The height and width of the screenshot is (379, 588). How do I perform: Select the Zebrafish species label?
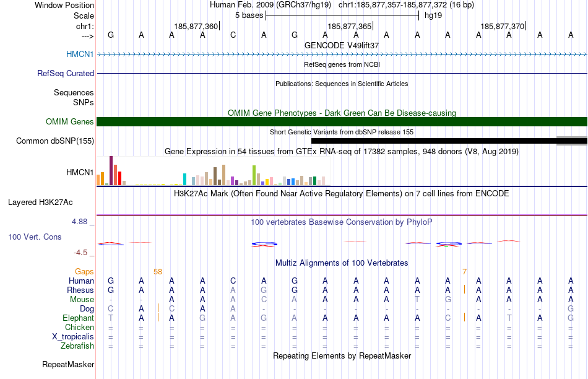tap(77, 346)
